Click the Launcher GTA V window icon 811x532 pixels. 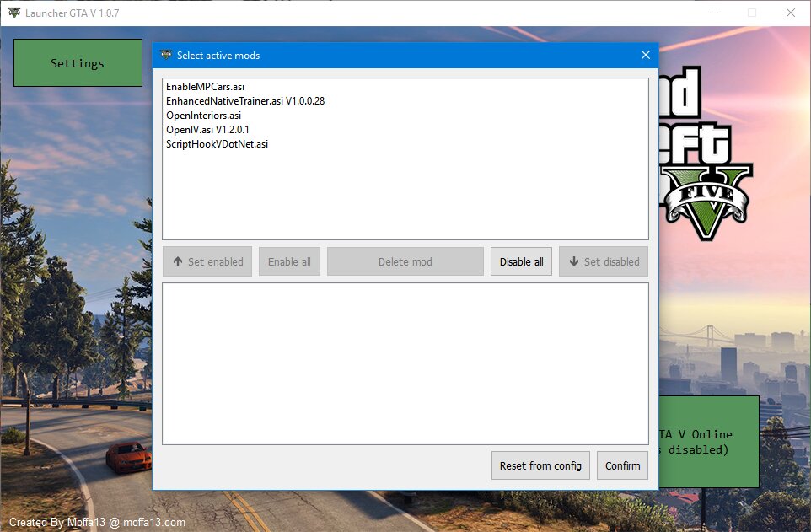pos(13,13)
